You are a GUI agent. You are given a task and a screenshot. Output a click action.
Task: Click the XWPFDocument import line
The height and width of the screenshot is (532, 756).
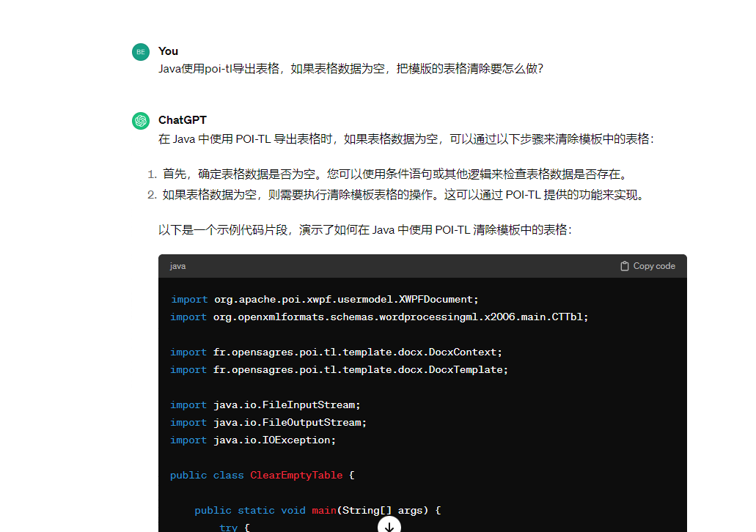point(324,300)
